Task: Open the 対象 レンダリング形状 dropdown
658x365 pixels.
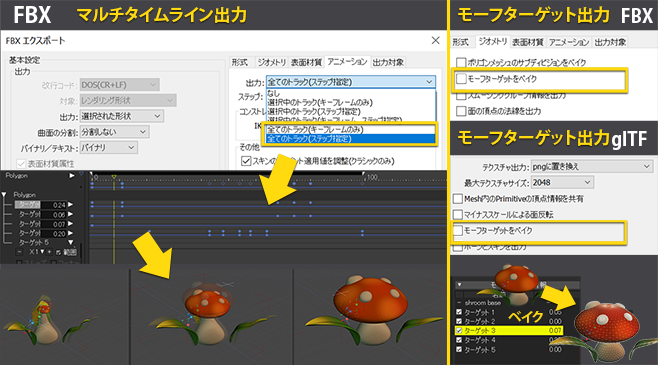Action: [128, 100]
